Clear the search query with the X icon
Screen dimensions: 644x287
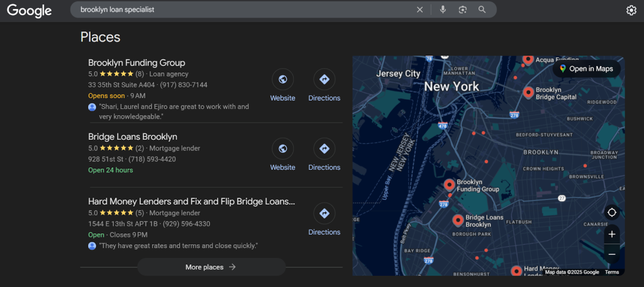[x=419, y=9]
